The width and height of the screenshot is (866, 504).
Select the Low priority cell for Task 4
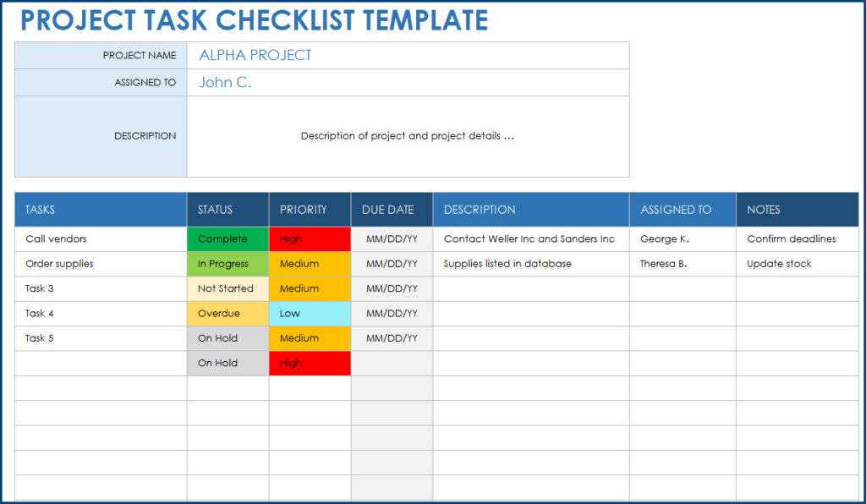(310, 313)
